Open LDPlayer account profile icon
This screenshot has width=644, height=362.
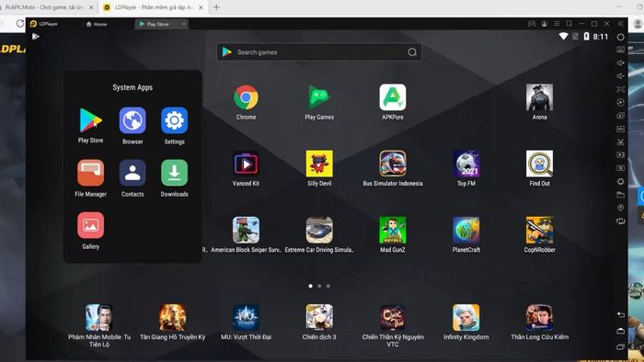[x=545, y=24]
